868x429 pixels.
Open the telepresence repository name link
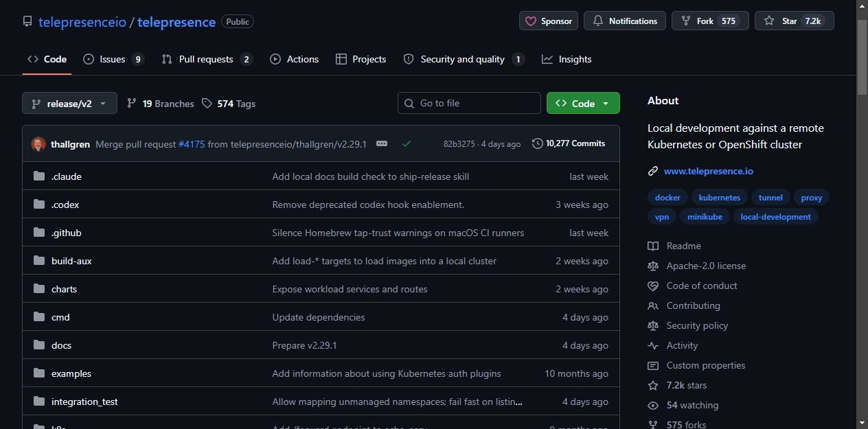(x=176, y=22)
